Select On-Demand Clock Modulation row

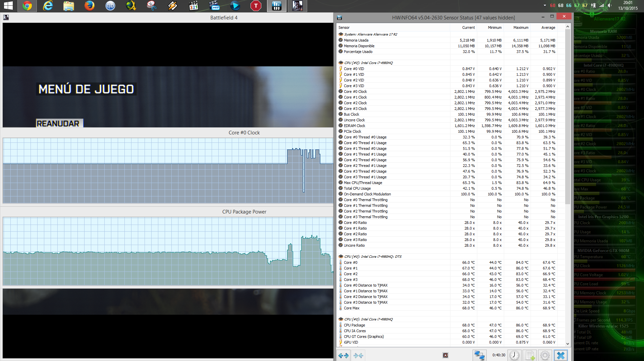pos(451,194)
